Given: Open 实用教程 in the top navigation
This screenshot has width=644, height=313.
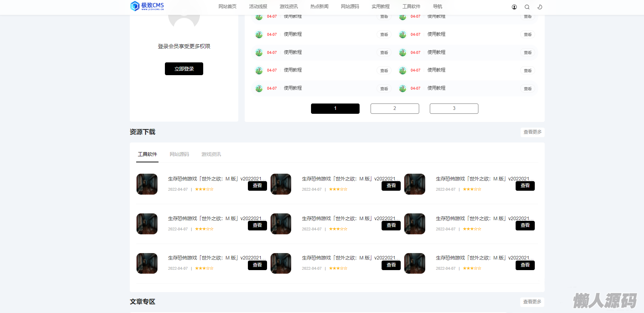Looking at the screenshot, I should (x=381, y=6).
